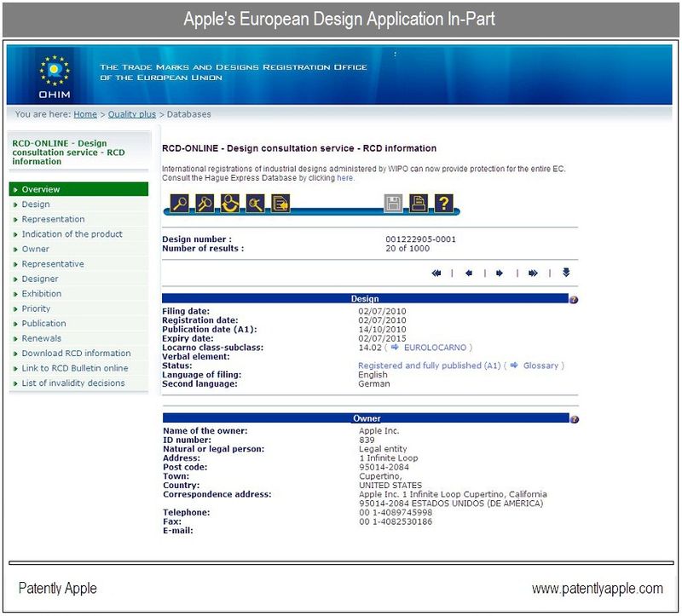Click the double down arrow icon
The image size is (682, 616).
565,273
